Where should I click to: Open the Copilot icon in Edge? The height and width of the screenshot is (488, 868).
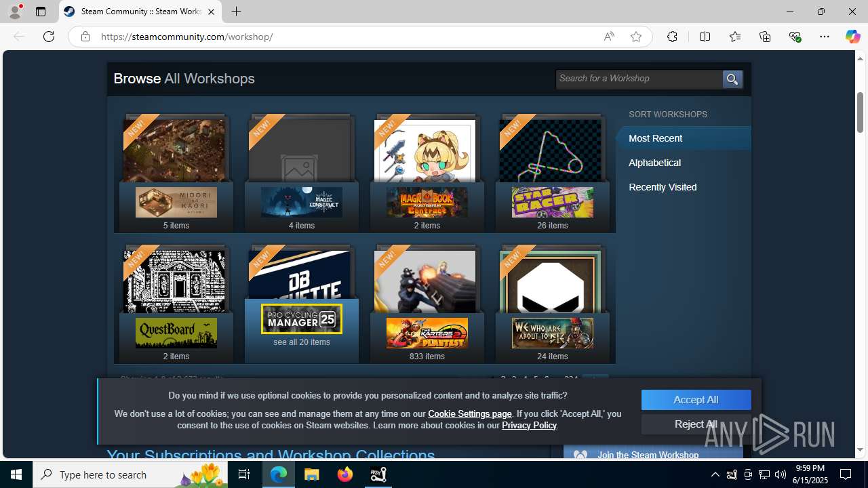(x=852, y=37)
